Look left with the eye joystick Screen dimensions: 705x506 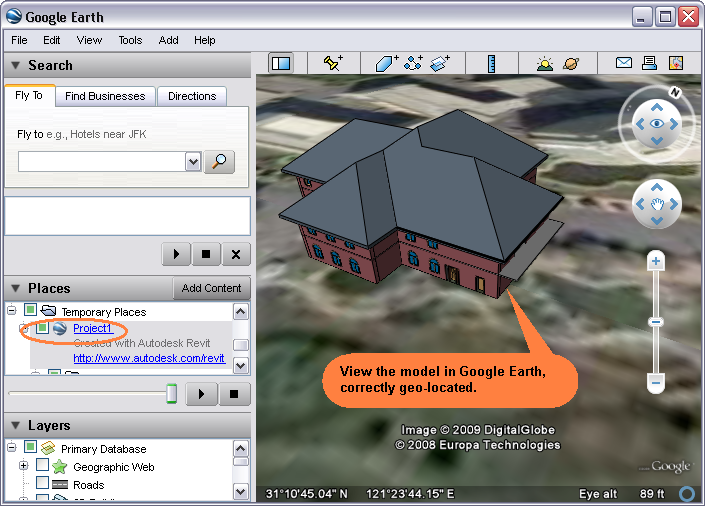pos(640,124)
